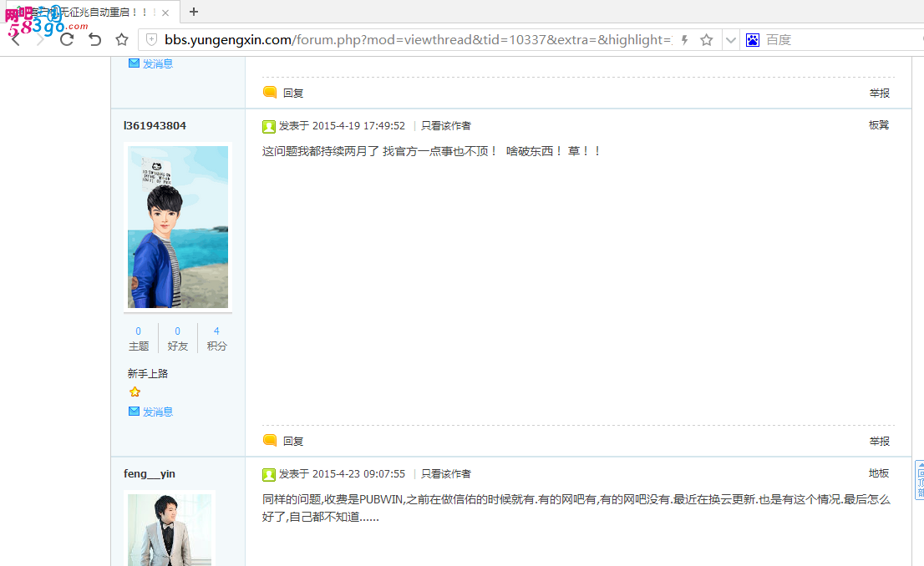Close the current browser tab

coord(165,13)
